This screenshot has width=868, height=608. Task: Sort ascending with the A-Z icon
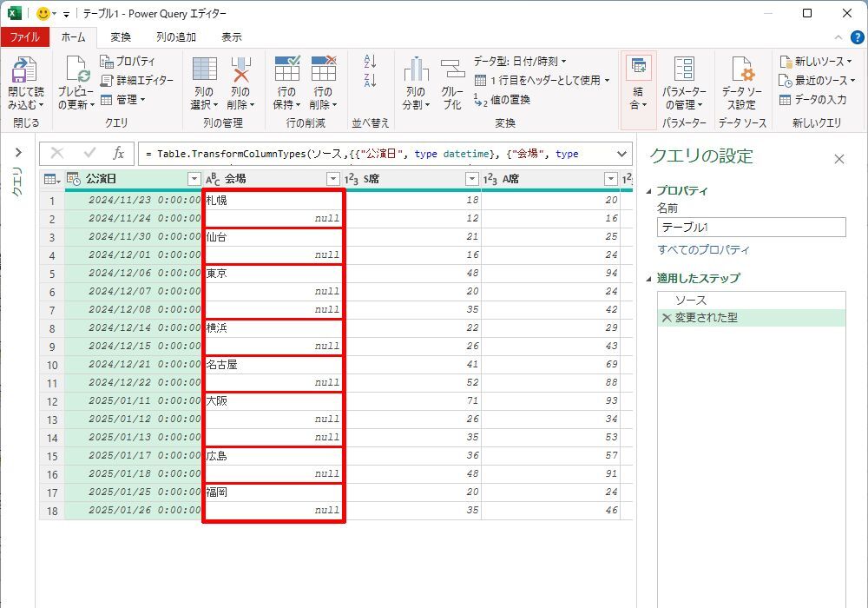tap(370, 62)
